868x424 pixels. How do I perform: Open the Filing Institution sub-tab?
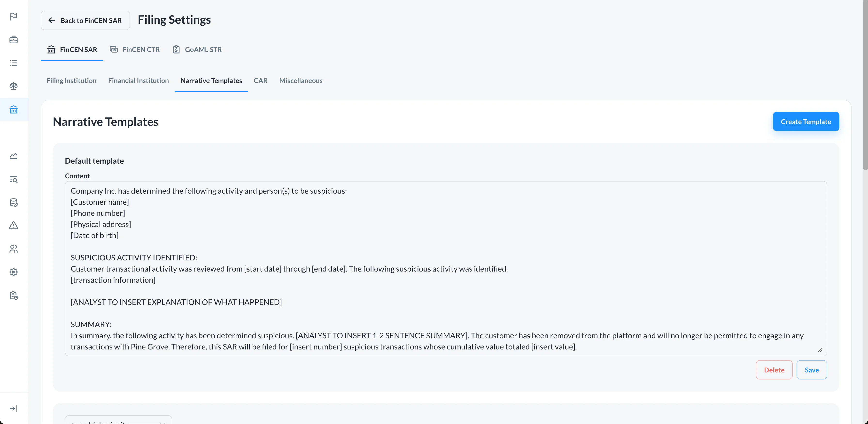(71, 81)
